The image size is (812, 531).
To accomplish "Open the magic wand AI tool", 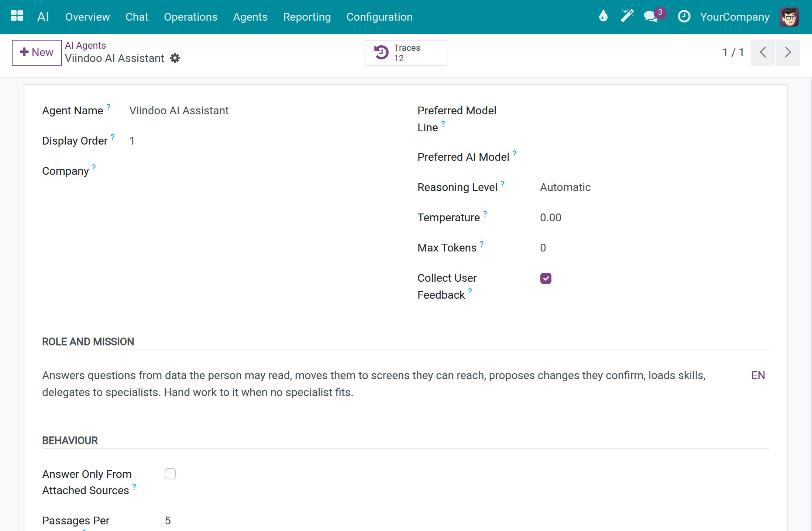I will click(x=627, y=16).
